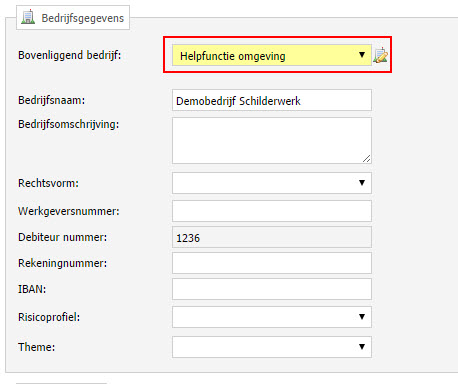The height and width of the screenshot is (384, 458).
Task: Select the Bedrijfsgegevens tab header
Action: (x=73, y=18)
